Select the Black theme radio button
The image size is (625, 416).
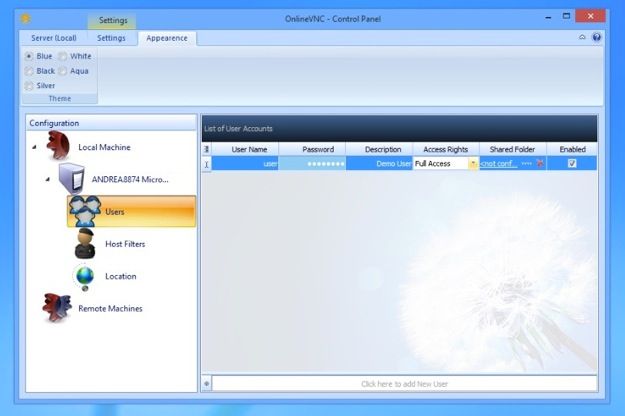(x=29, y=71)
